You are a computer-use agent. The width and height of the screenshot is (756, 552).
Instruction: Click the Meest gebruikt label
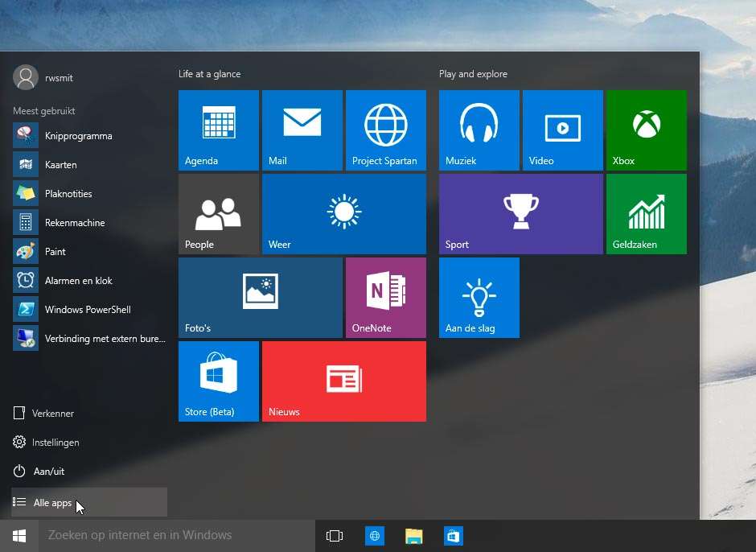click(x=44, y=111)
